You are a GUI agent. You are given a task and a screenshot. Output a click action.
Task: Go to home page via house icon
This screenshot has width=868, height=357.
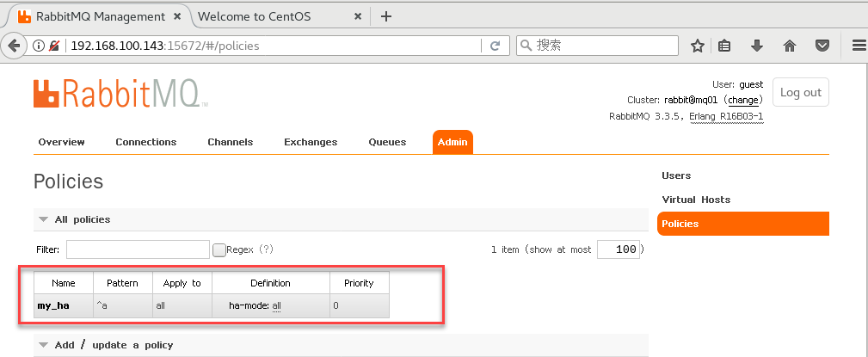(790, 46)
